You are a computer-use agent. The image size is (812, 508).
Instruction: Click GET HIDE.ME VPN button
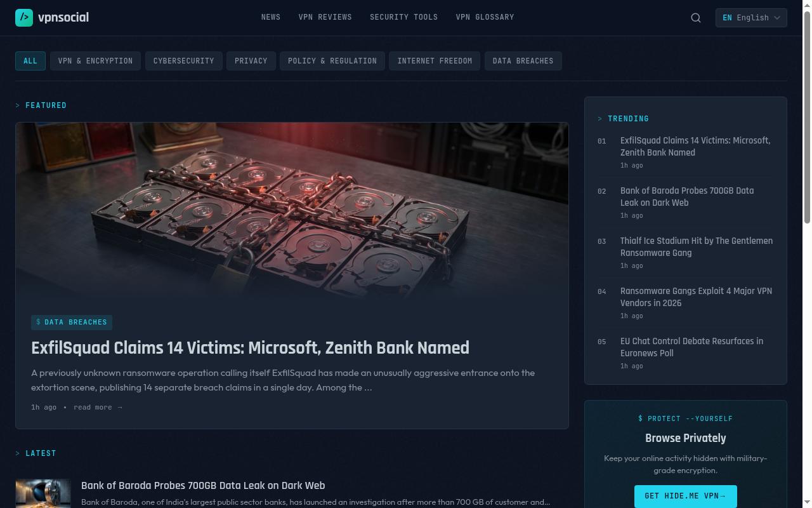click(x=686, y=496)
